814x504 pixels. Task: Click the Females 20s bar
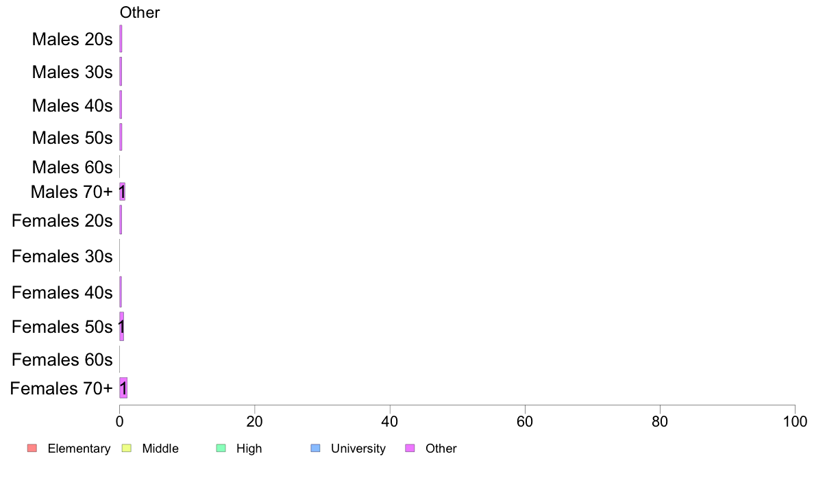[x=121, y=220]
